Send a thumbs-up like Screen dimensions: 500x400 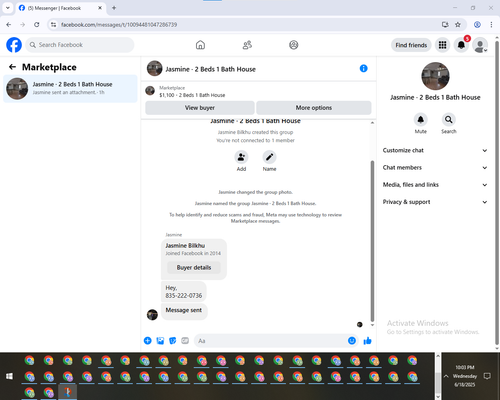[368, 341]
